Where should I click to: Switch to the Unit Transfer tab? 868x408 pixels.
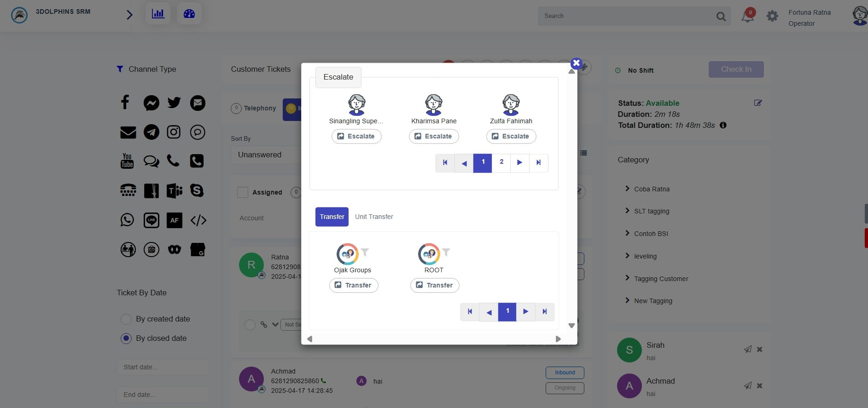[x=374, y=217]
